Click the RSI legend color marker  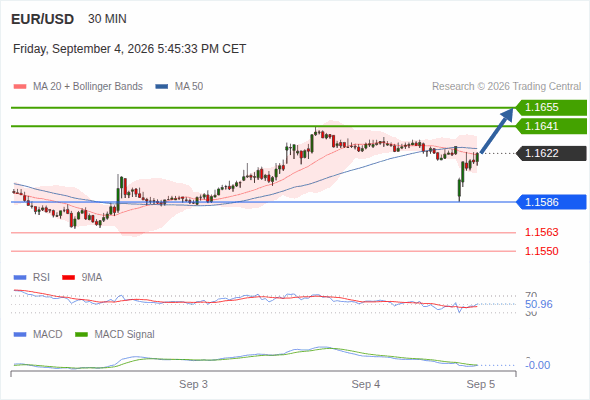(20, 278)
